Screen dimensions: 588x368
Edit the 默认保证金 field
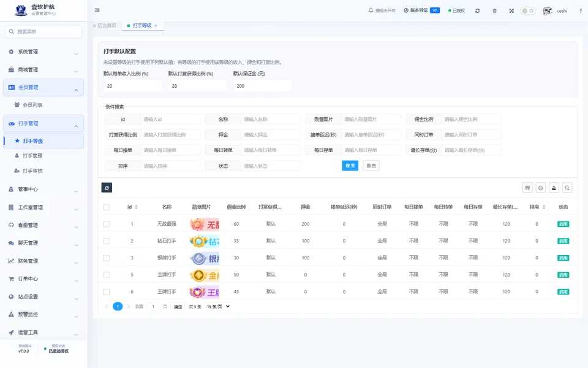[x=263, y=86]
